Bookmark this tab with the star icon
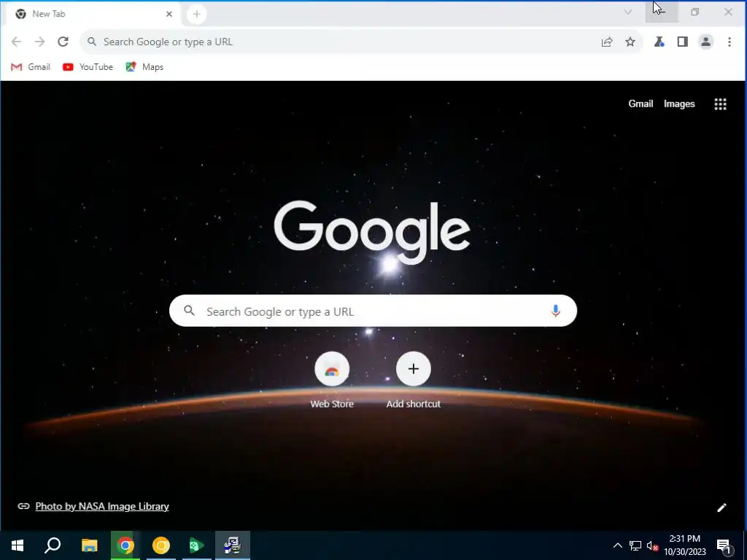The image size is (747, 560). point(630,42)
